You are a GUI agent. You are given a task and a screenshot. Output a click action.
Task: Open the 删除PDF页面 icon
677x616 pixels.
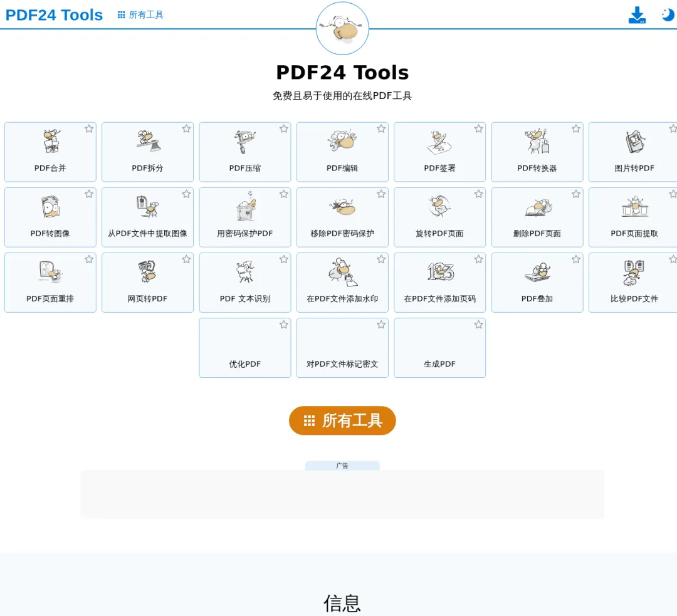[538, 207]
